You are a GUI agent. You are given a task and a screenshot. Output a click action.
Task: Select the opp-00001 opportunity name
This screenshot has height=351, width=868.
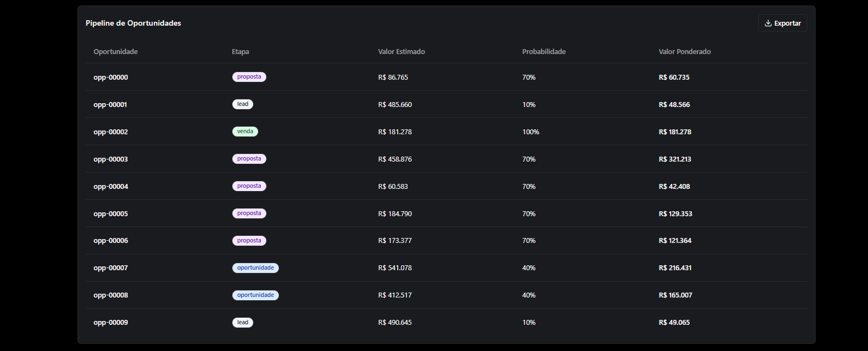(110, 105)
